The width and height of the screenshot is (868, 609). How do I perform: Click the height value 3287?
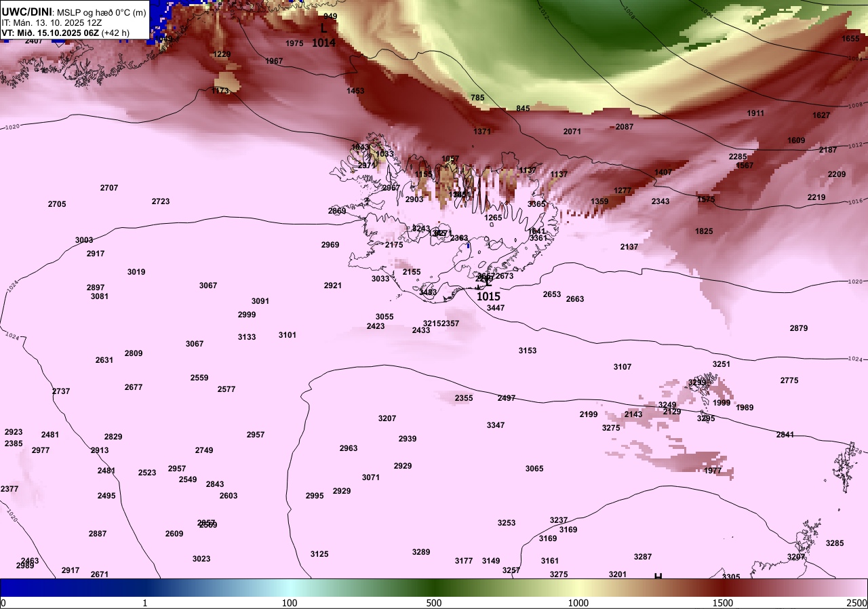tap(643, 557)
